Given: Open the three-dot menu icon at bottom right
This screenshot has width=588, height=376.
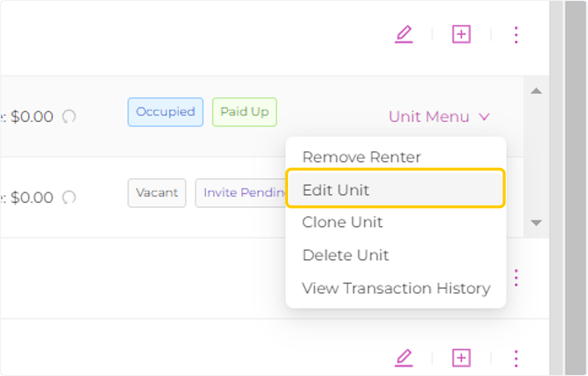Looking at the screenshot, I should click(516, 358).
